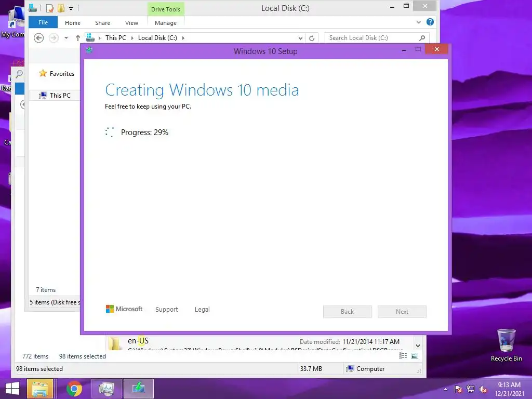Viewport: 532px width, 399px height.
Task: Click the Legal link in Setup
Action: tap(202, 310)
